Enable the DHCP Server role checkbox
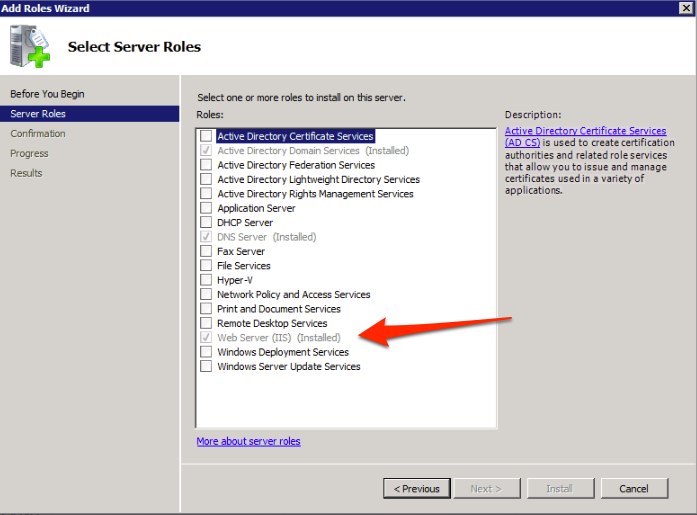697x515 pixels. [x=206, y=222]
